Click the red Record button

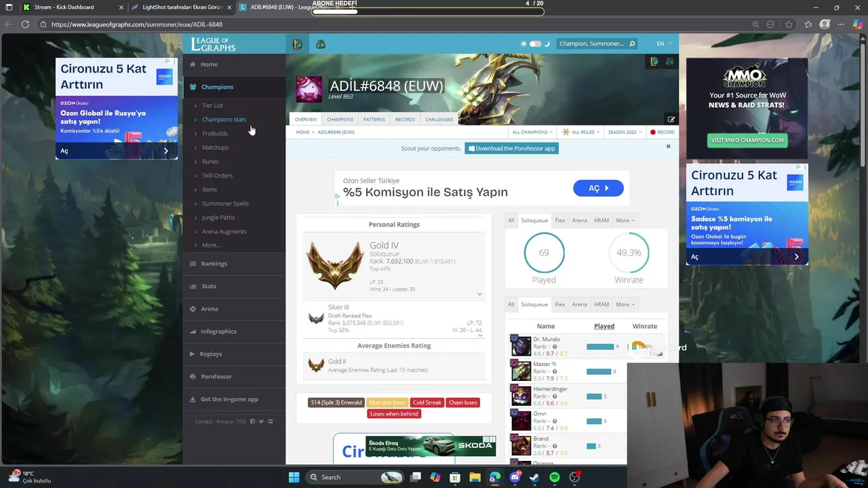pyautogui.click(x=663, y=132)
